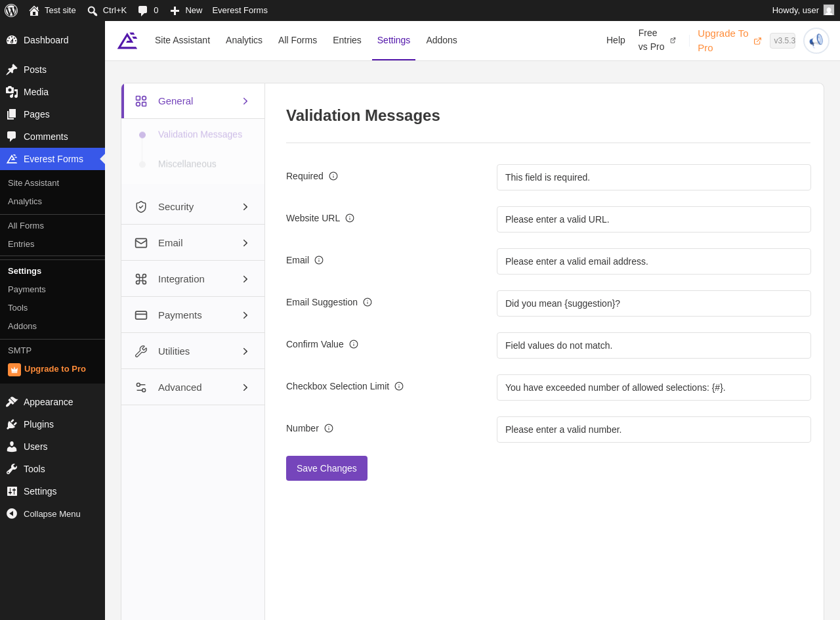
Task: Click the Collapse Menu arrow icon
Action: (12, 514)
